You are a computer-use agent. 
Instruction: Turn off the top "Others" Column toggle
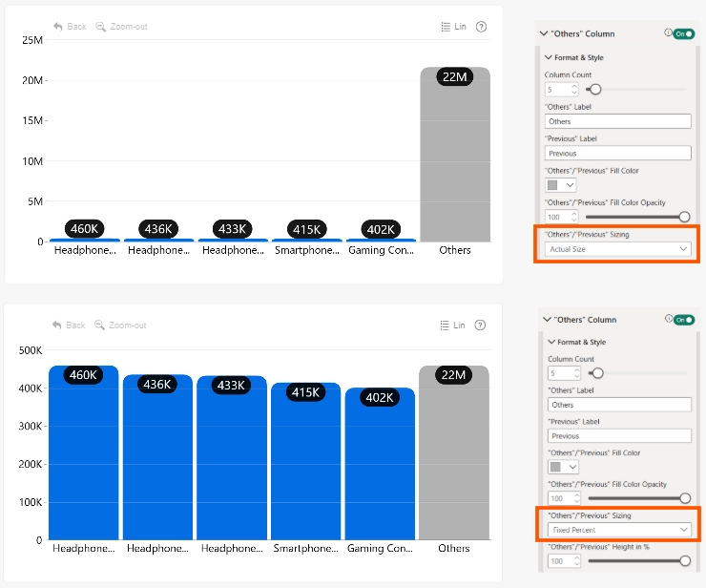coord(683,33)
